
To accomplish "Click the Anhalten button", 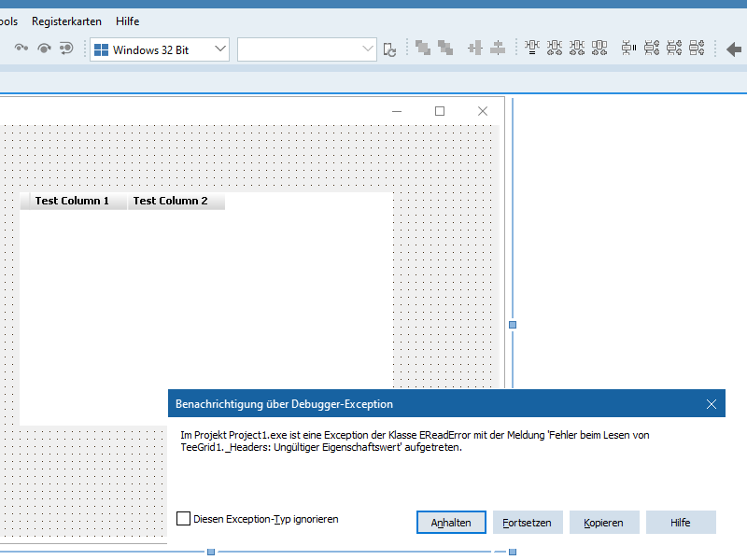I will pyautogui.click(x=451, y=523).
